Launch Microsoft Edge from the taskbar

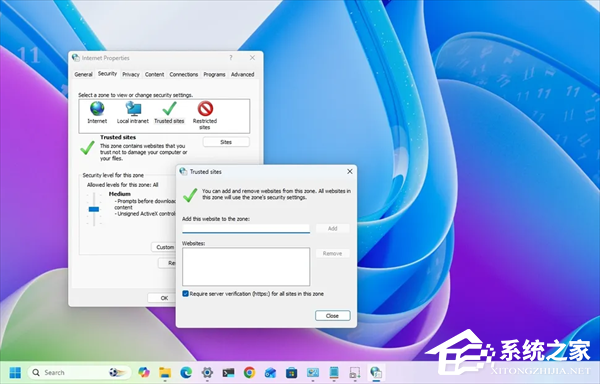[186, 372]
